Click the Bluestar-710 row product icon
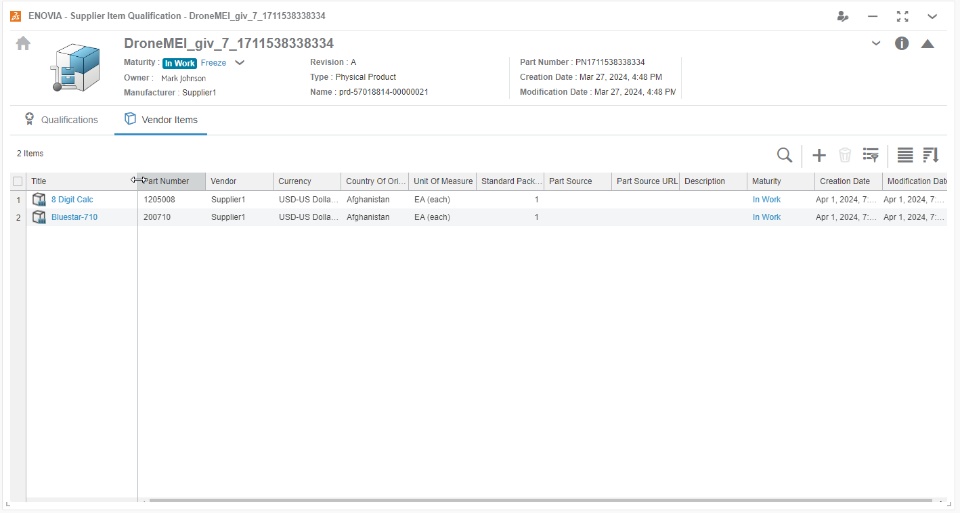Image resolution: width=960 pixels, height=513 pixels. pyautogui.click(x=39, y=217)
